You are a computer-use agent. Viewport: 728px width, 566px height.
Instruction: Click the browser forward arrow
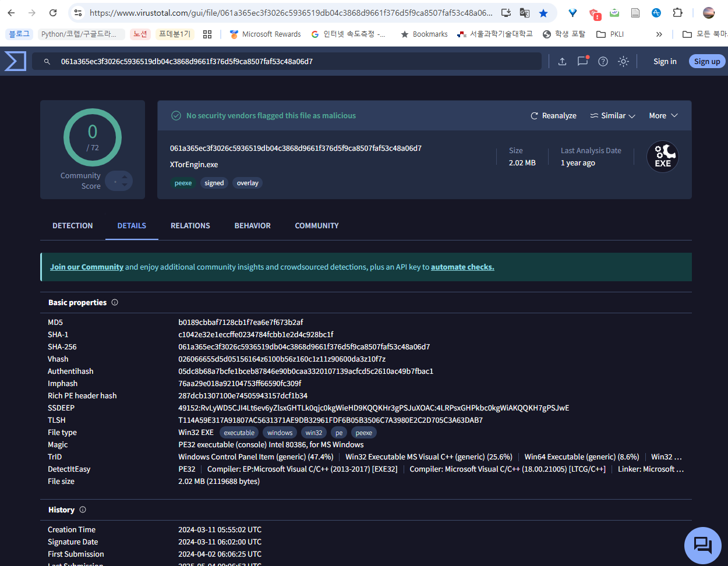[32, 12]
